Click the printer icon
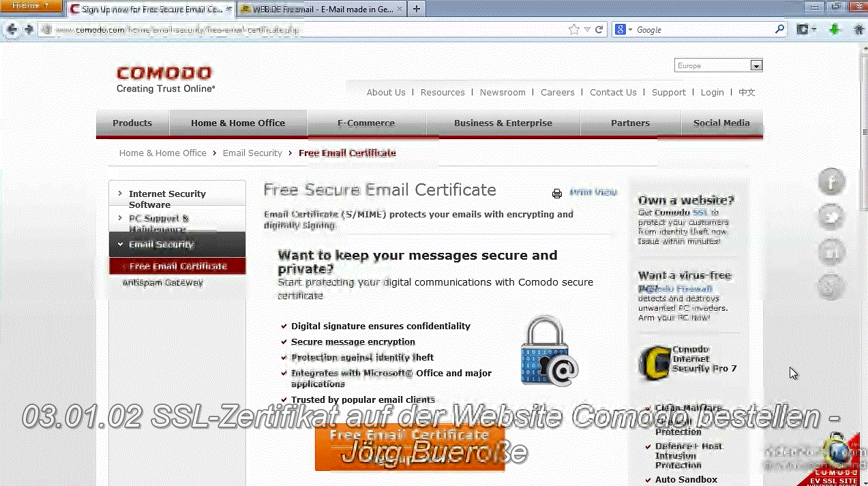This screenshot has height=486, width=868. tap(557, 194)
